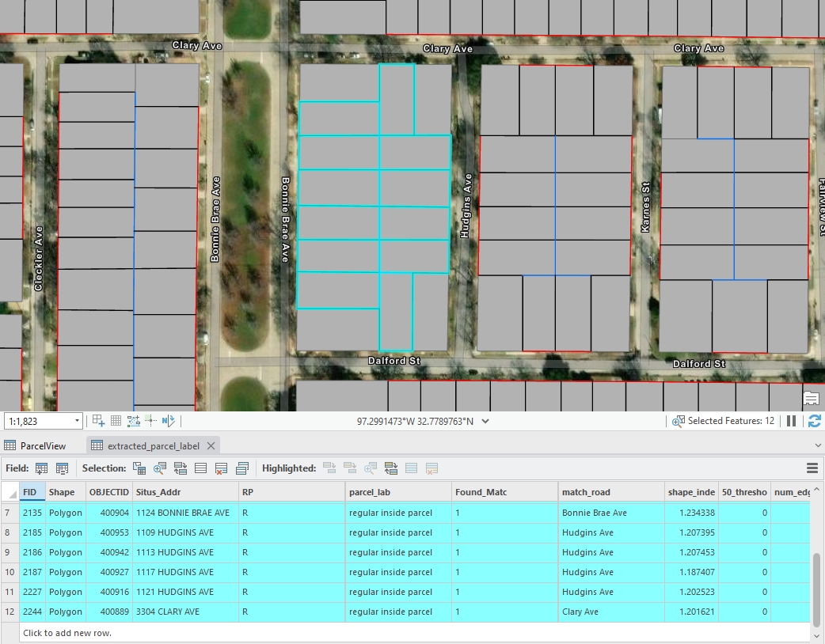Image resolution: width=825 pixels, height=644 pixels.
Task: Click 'Click to add new row'
Action: pos(67,633)
